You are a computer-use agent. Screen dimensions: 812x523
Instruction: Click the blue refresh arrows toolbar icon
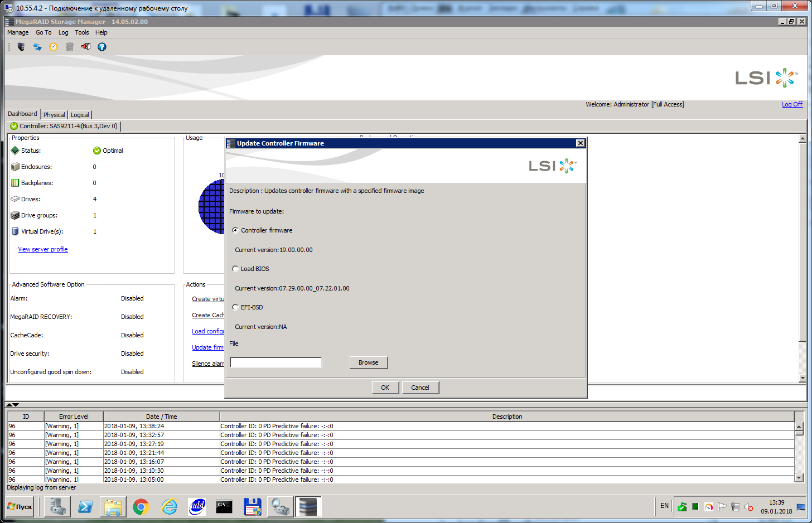[x=37, y=47]
